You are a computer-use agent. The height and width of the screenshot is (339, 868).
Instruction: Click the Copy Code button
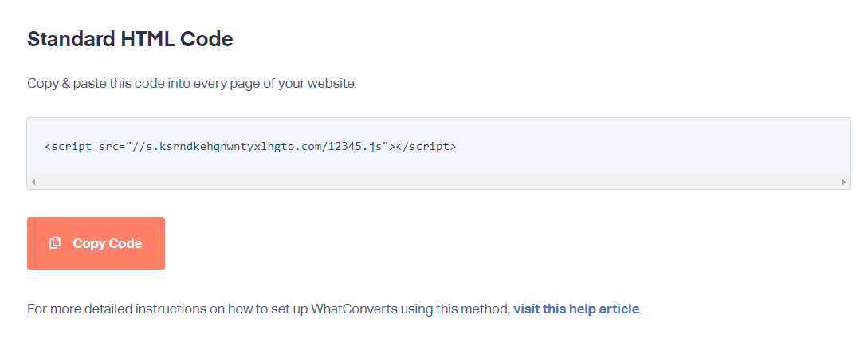pos(96,243)
